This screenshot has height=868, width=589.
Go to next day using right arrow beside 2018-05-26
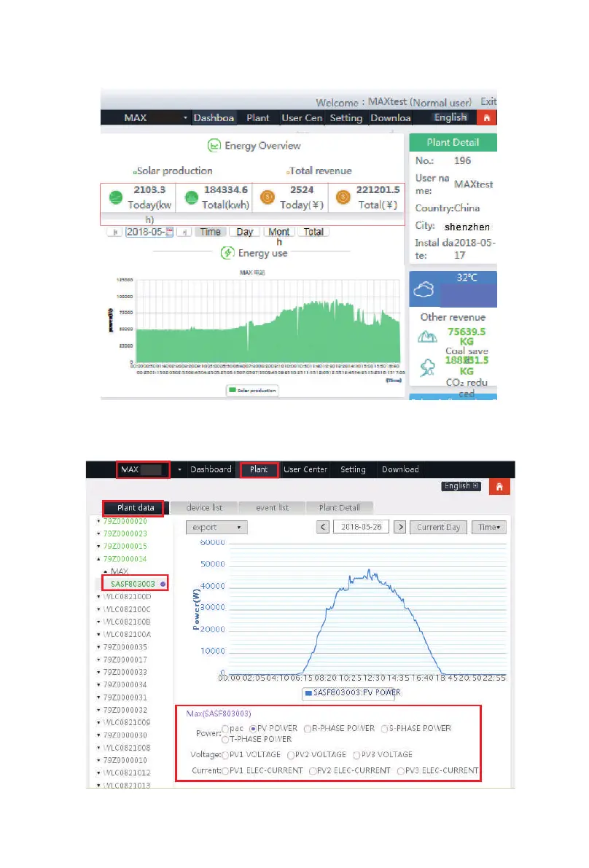(x=399, y=527)
